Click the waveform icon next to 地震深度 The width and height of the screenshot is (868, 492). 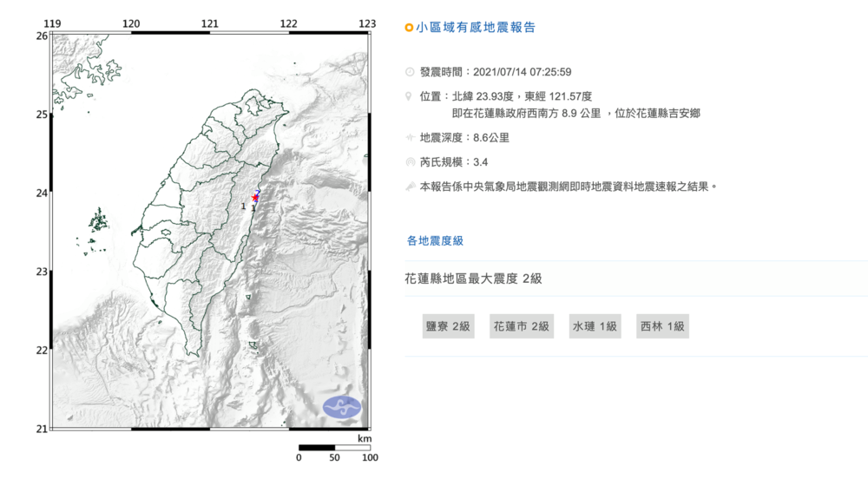pos(410,138)
